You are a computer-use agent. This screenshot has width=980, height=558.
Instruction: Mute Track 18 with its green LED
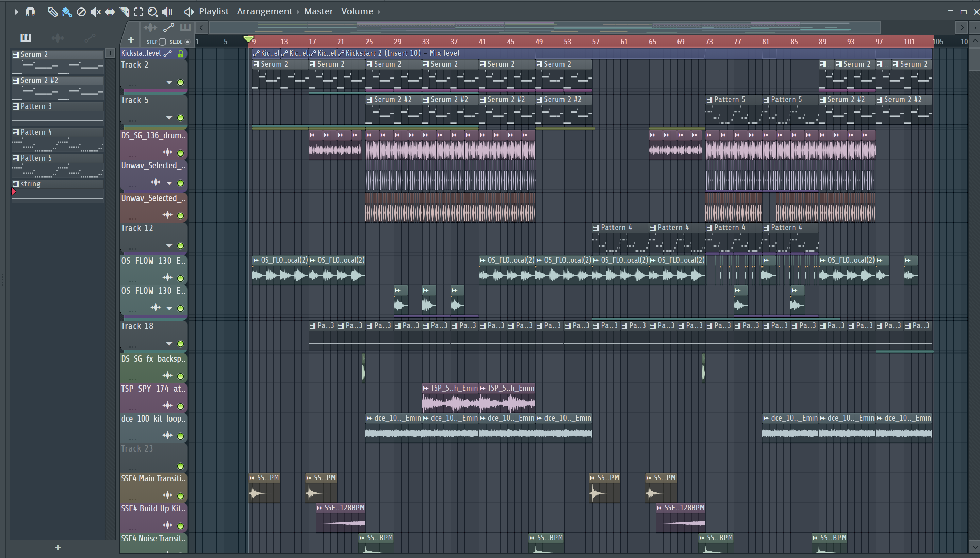(x=180, y=344)
